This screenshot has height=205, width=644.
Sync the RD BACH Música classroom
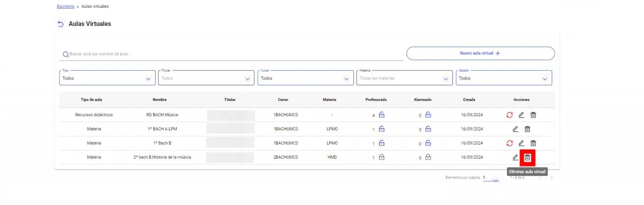click(510, 115)
